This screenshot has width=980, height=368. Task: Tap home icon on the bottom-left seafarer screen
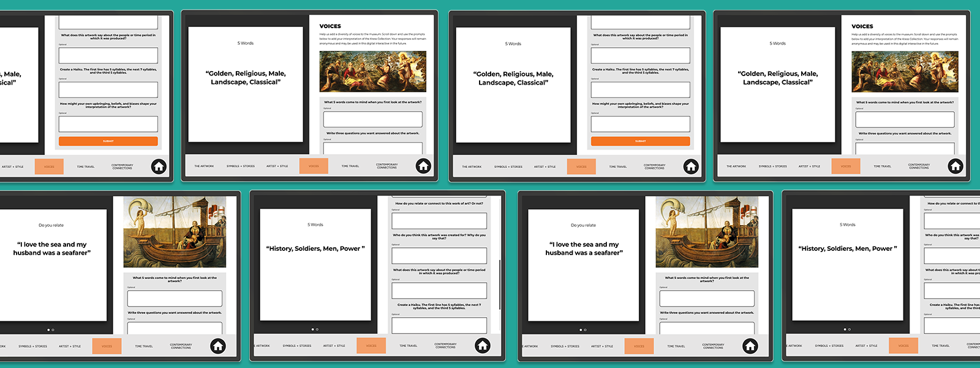(x=218, y=346)
